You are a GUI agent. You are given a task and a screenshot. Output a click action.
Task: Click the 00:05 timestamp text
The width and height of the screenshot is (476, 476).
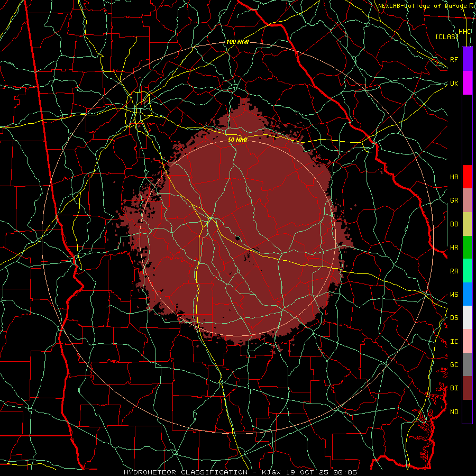[x=345, y=472]
